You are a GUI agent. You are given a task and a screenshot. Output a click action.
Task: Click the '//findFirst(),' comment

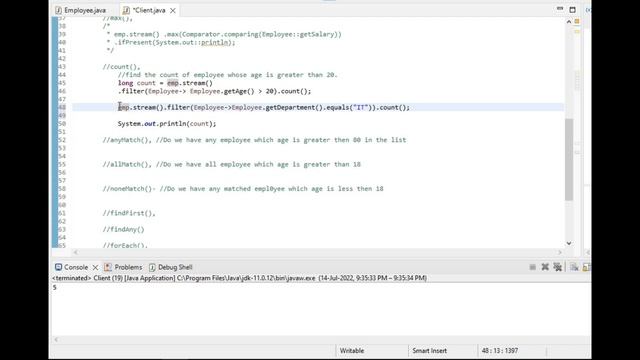[129, 213]
